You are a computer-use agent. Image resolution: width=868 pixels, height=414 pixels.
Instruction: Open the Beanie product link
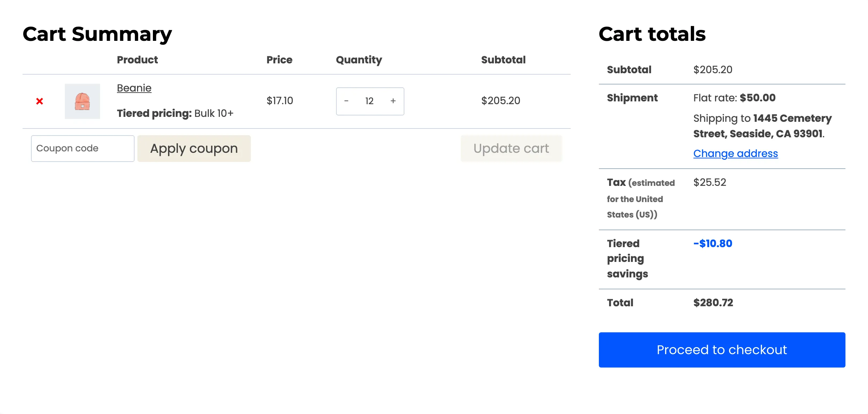point(134,88)
